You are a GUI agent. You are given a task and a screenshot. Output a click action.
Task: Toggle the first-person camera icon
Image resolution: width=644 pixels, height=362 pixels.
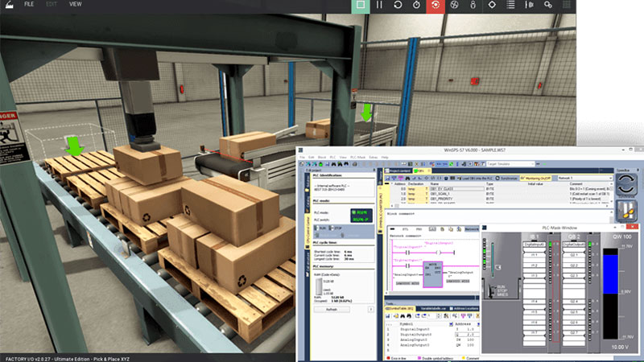(x=473, y=5)
